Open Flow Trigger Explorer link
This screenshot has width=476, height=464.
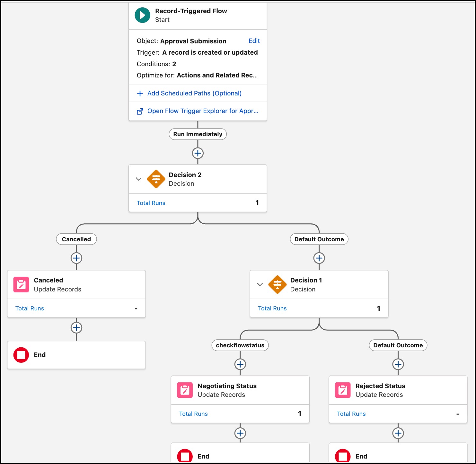203,111
